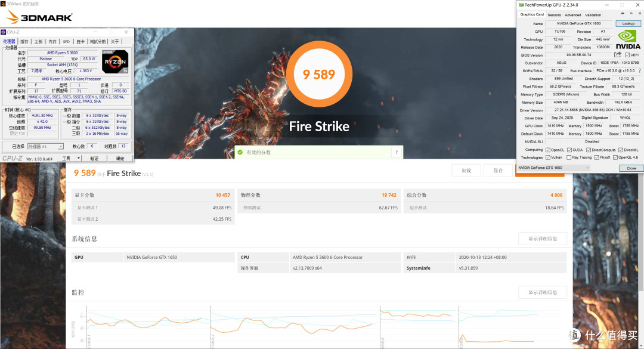Image resolution: width=644 pixels, height=349 pixels.
Task: Click the Lookup button in GPU-Z
Action: (x=628, y=23)
